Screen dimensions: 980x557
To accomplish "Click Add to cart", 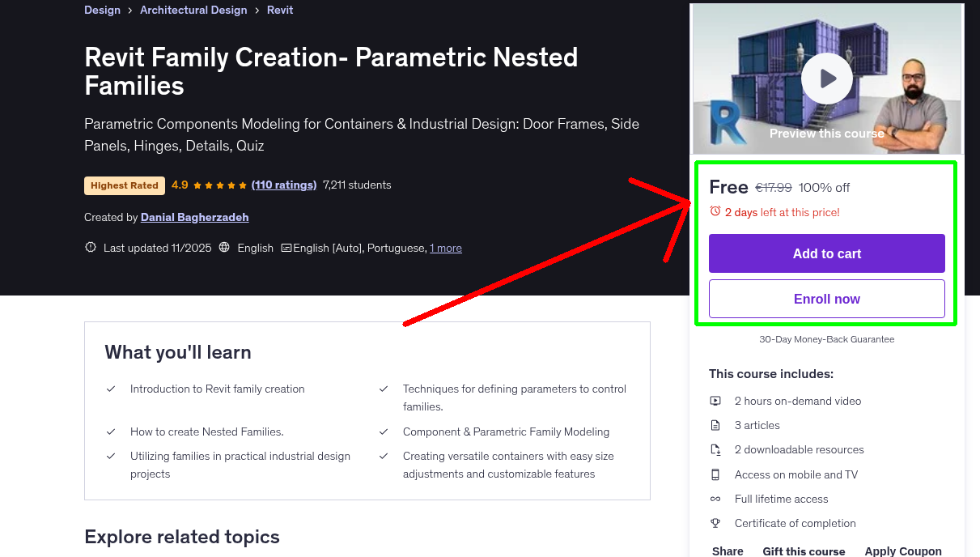I will 826,253.
